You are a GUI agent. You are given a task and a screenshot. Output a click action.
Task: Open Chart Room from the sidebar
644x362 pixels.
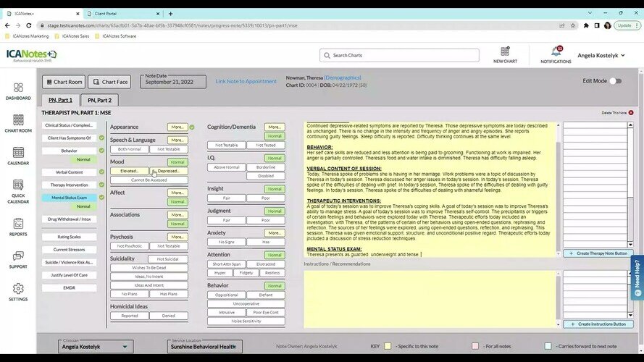[x=18, y=122]
